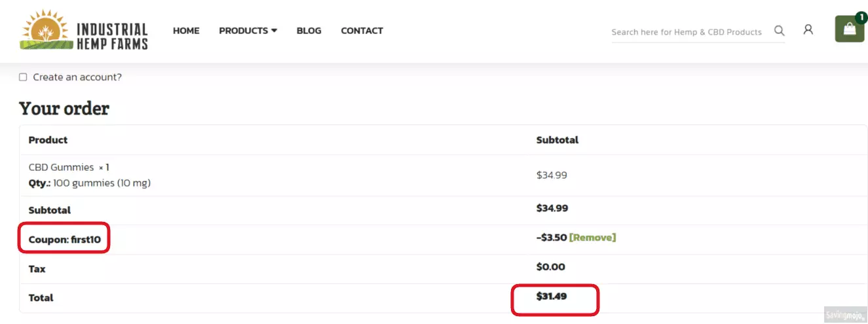Viewport: 868px width, 324px height.
Task: Click the Your order heading
Action: point(64,108)
